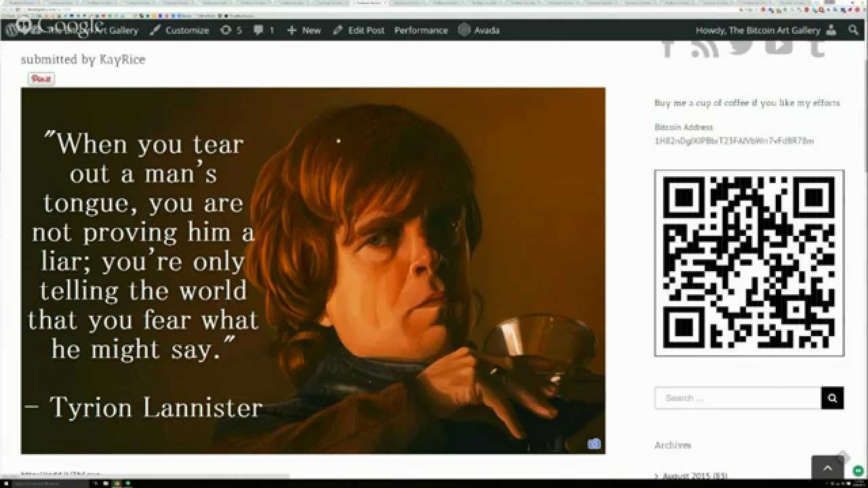Click the Twitter bird icon in sidebar
Screen dimensions: 868x488
(741, 46)
